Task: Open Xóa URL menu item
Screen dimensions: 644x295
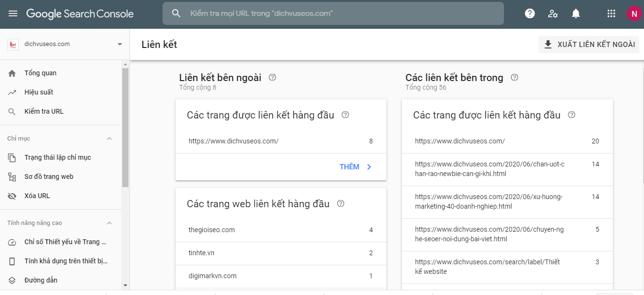Action: [x=61, y=196]
